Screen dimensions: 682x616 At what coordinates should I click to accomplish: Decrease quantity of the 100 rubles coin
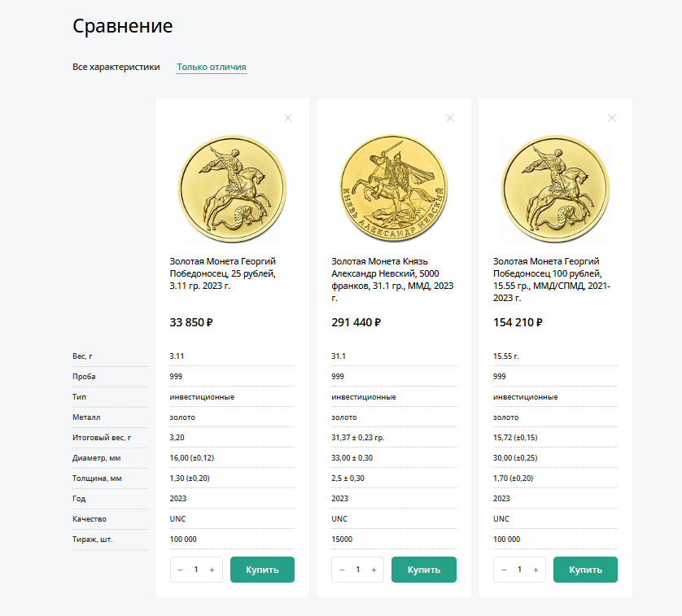click(504, 570)
